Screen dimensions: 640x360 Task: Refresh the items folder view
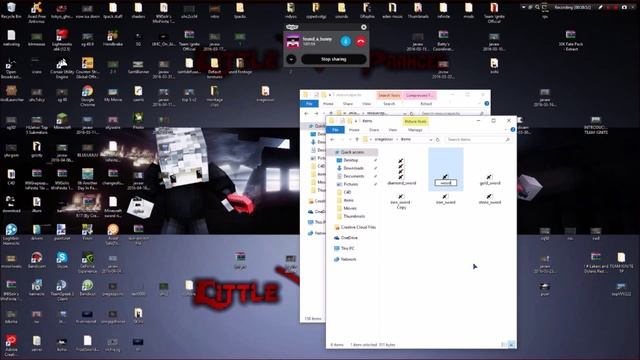pyautogui.click(x=438, y=140)
